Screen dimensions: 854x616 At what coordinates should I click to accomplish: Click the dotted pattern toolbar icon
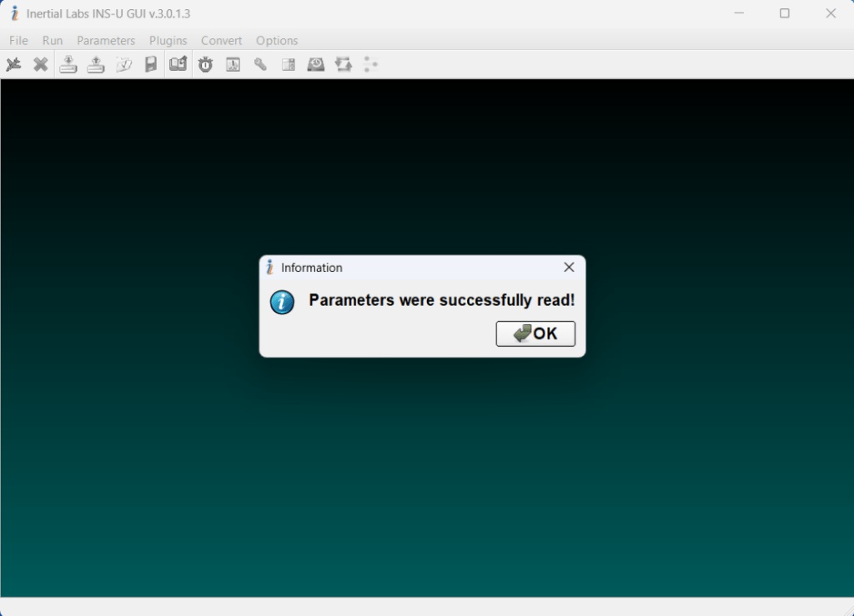click(370, 64)
